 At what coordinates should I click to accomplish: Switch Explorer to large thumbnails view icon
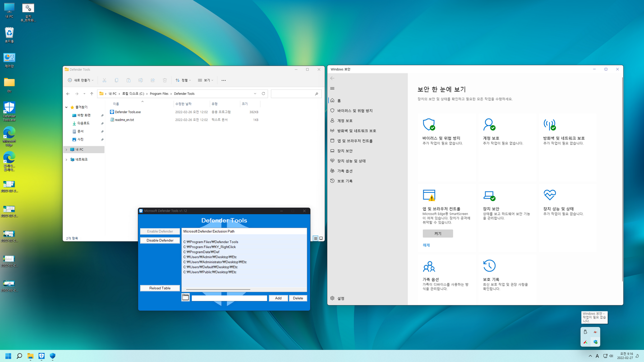(x=321, y=238)
